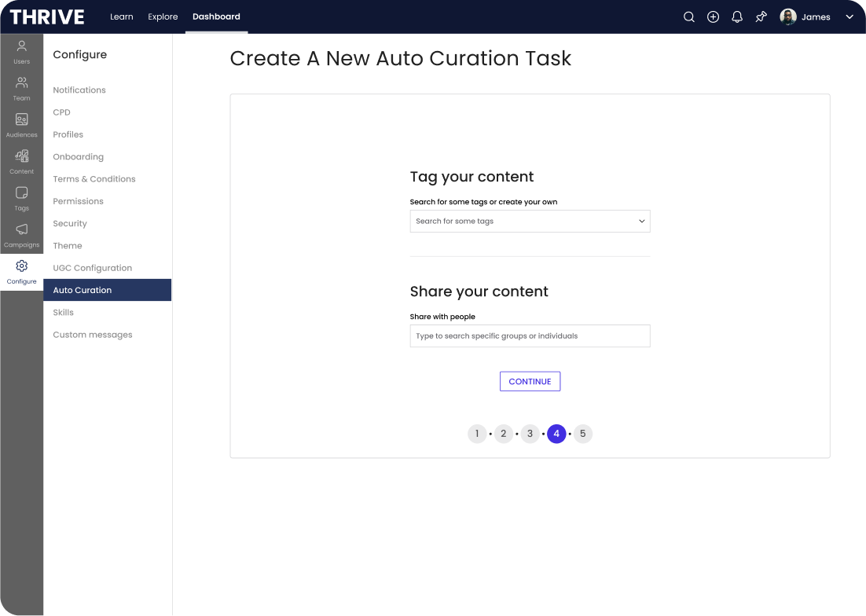Go to step 3 of the wizard
The image size is (866, 616).
coord(530,434)
